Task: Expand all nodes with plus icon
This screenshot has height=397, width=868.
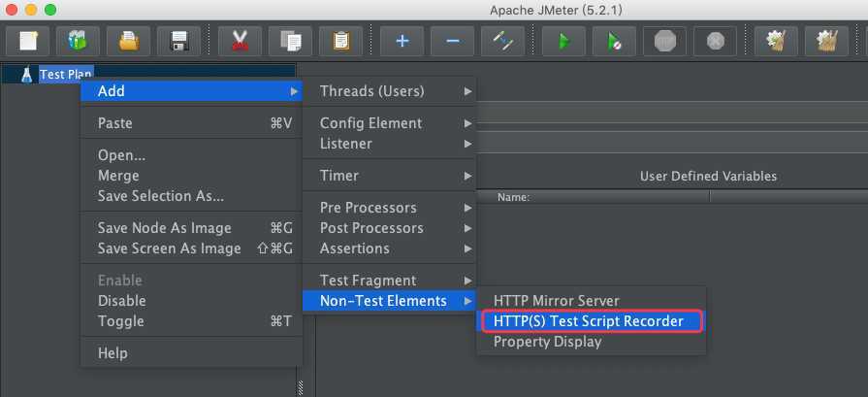Action: coord(402,41)
